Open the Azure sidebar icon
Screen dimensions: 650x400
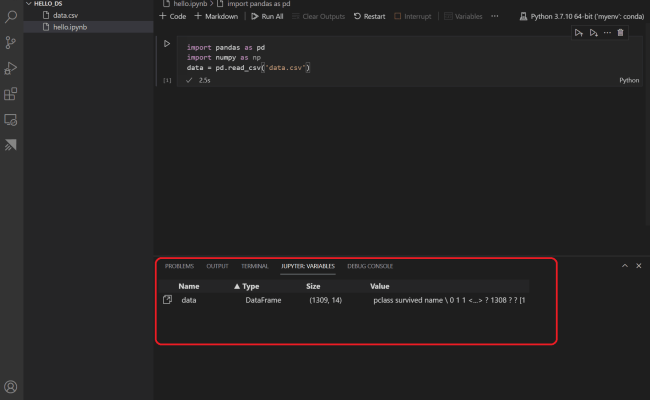11,145
